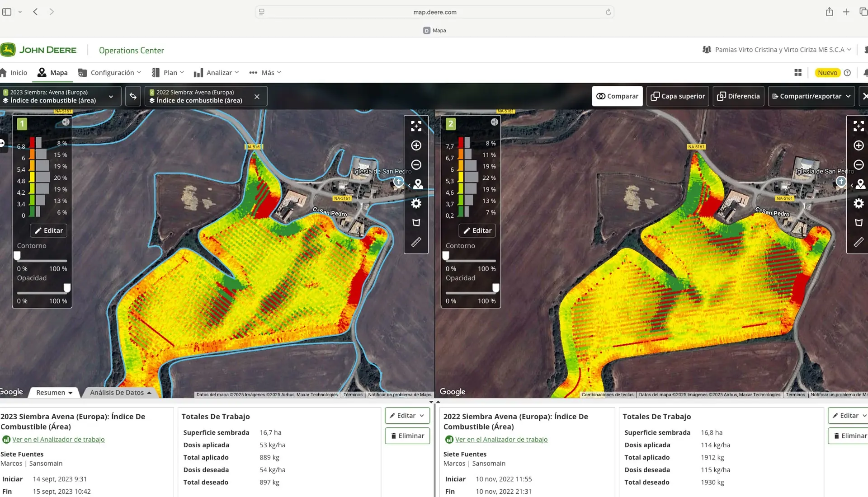Click Ver en el Analizador link for 2023

coord(58,439)
